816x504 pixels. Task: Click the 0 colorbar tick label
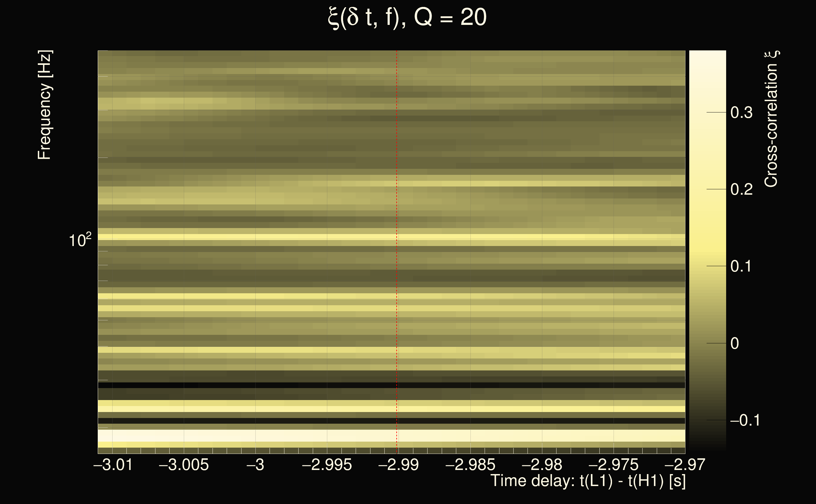point(735,343)
